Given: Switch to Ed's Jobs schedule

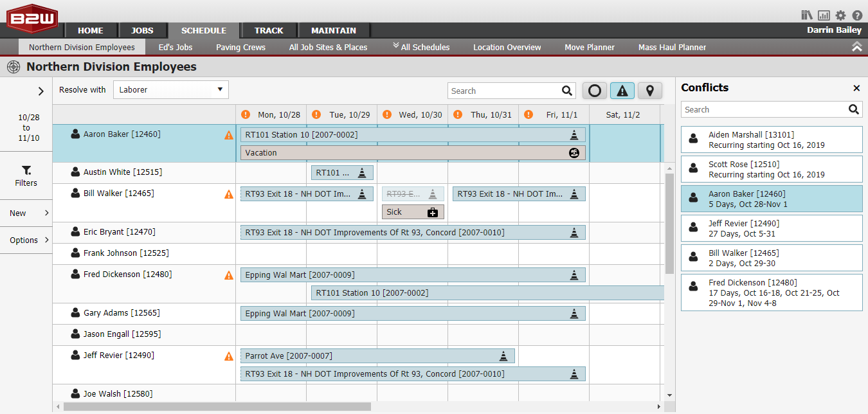Looking at the screenshot, I should tap(176, 47).
